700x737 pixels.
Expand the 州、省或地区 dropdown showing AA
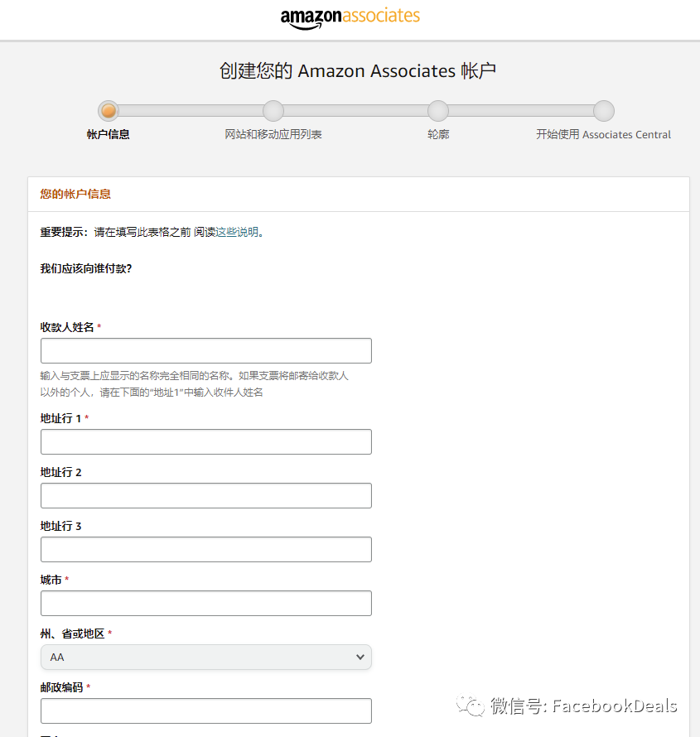click(206, 658)
